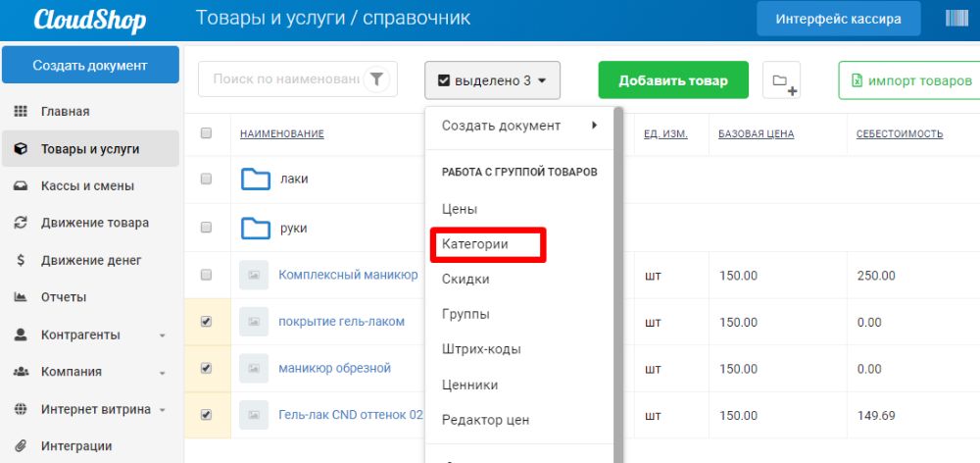Uncheck the покрытие гель-лаком checkbox
Viewport: 980px width, 463px height.
point(206,321)
